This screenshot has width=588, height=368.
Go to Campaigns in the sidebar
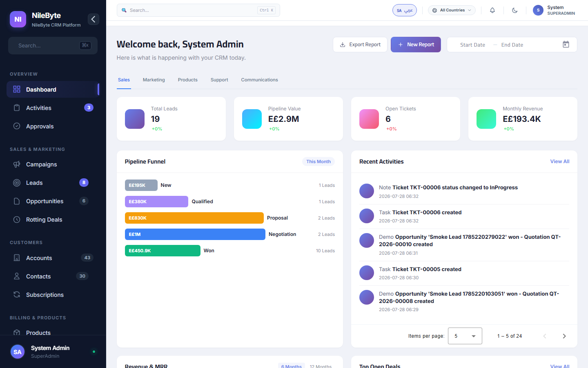coord(53,164)
